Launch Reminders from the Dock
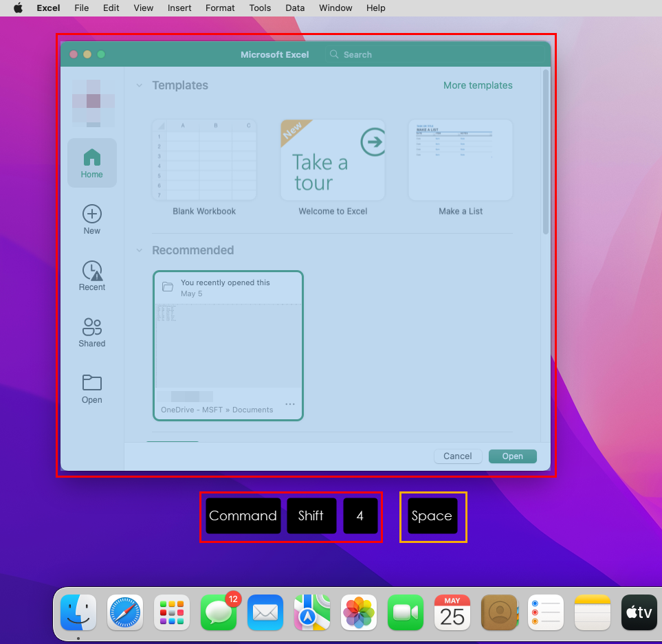This screenshot has height=644, width=662. (x=546, y=612)
